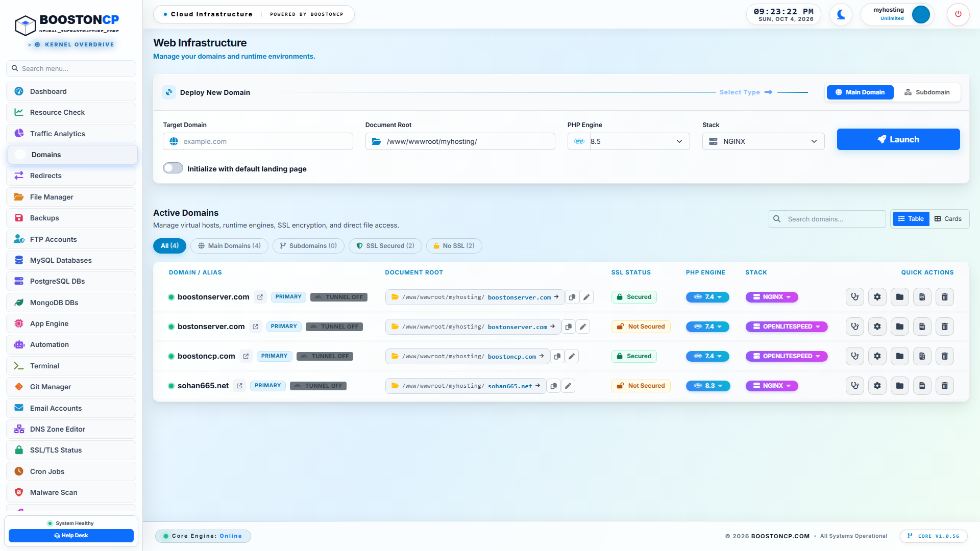Run diagnostics stethoscope for boostonserver.com

tap(855, 297)
